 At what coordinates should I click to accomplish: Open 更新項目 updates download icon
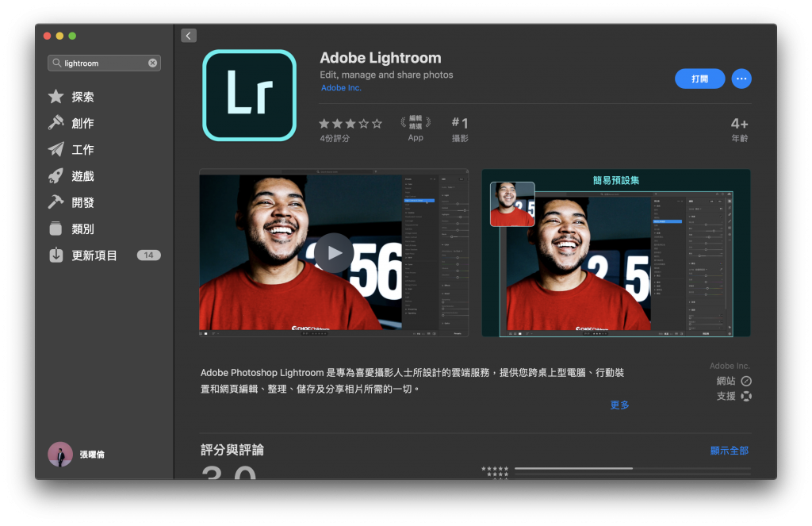coord(56,255)
